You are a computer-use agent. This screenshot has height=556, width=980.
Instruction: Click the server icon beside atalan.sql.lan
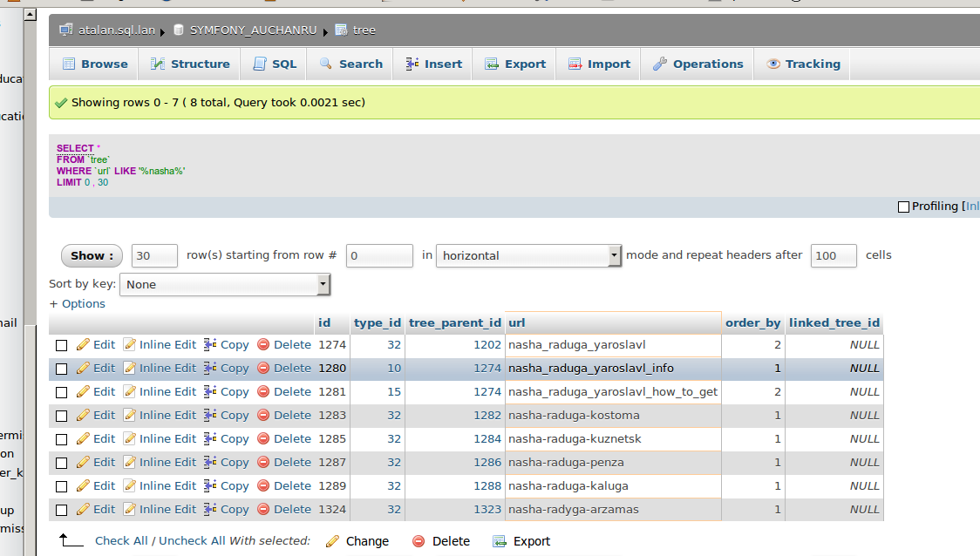point(65,30)
